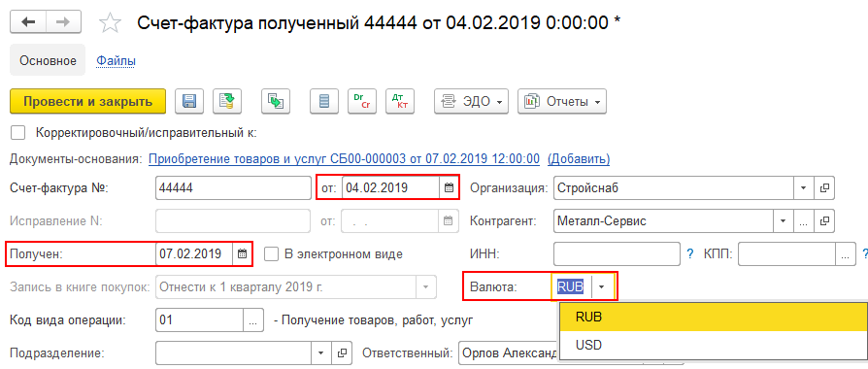Viewport: 868px width, 369px height.
Task: Open calendar for invoice date 04.02.2019
Action: pos(449,187)
